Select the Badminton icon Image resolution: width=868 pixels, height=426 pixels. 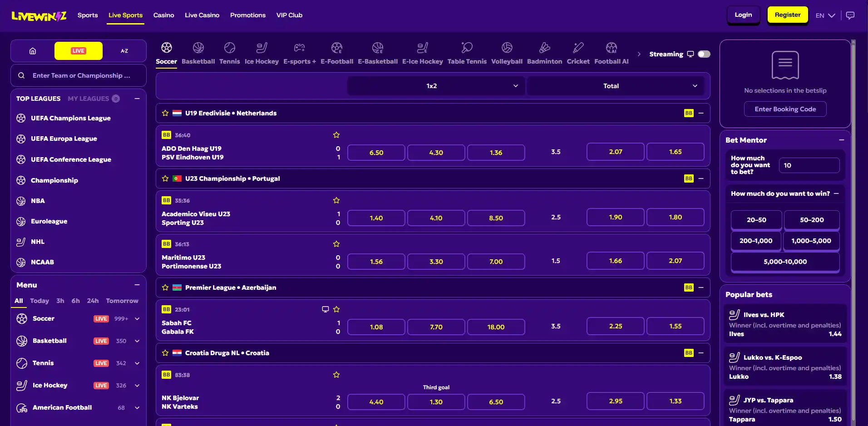pyautogui.click(x=544, y=48)
